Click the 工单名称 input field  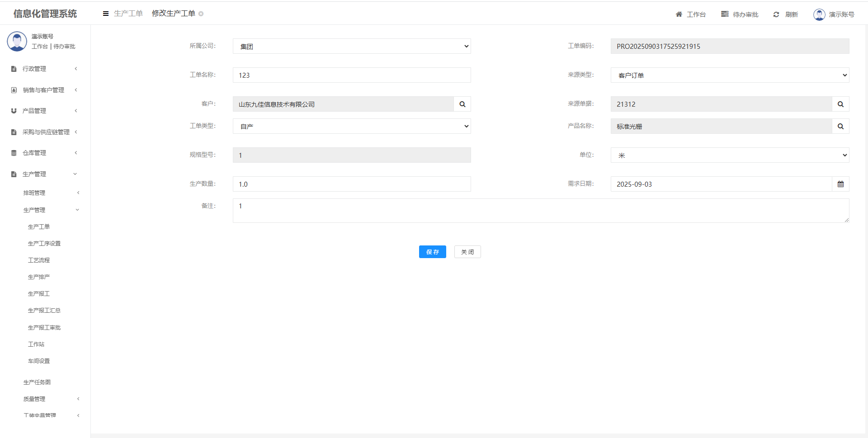click(x=351, y=75)
